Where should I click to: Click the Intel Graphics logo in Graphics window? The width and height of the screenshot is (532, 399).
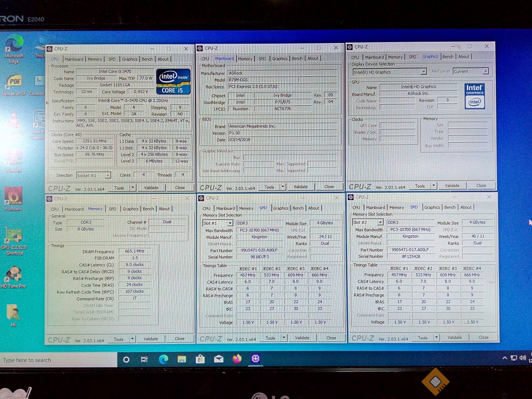(x=474, y=96)
